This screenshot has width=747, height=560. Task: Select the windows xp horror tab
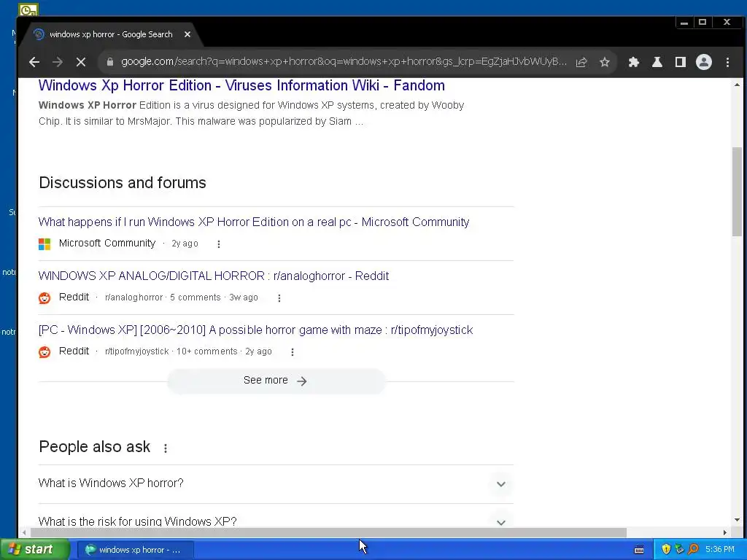tap(111, 34)
